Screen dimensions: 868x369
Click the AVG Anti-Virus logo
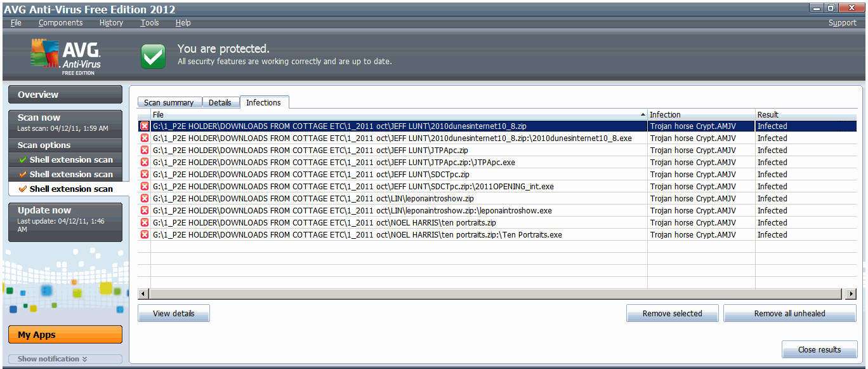66,57
